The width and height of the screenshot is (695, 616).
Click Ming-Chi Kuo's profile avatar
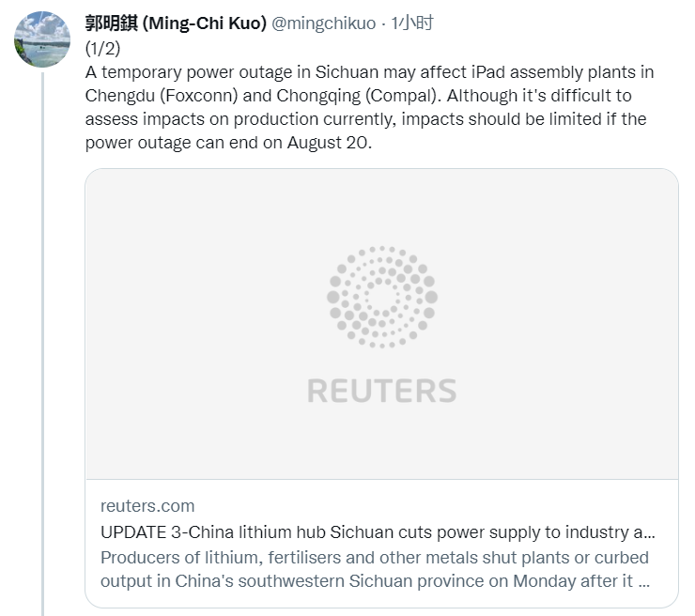(42, 39)
